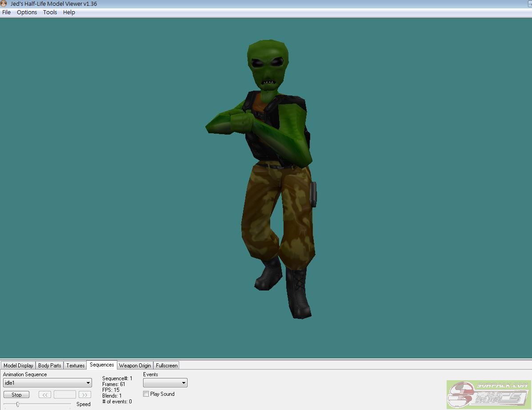
Task: Open the Tools menu
Action: 50,12
